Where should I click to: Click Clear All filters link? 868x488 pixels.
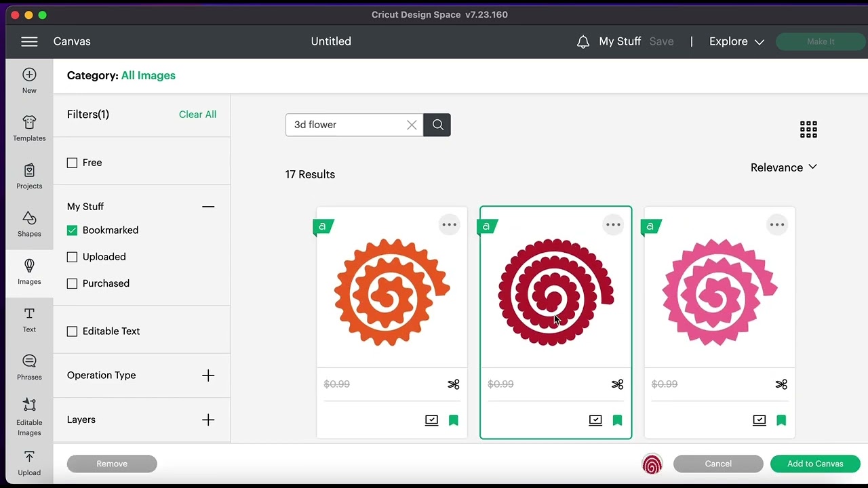[197, 115]
